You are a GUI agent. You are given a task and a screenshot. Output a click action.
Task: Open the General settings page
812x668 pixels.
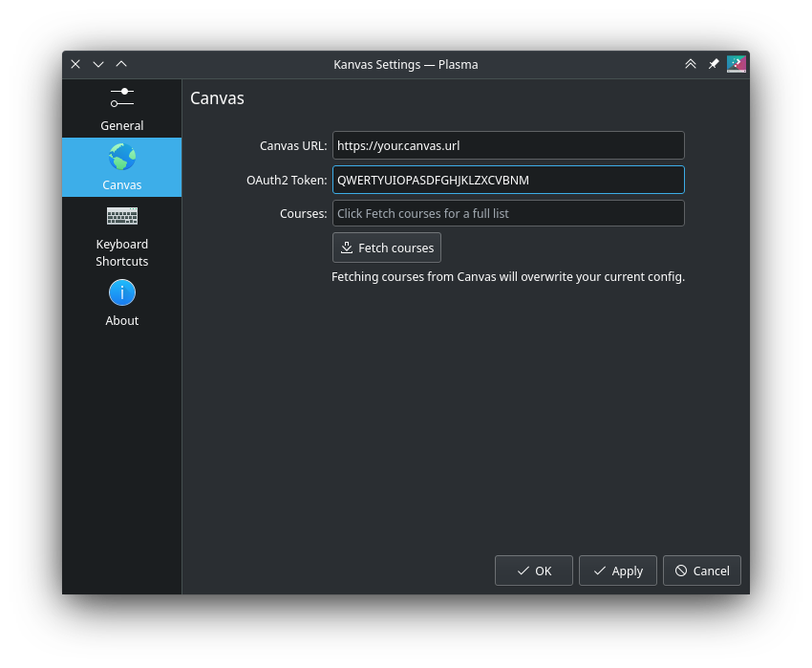click(x=121, y=109)
